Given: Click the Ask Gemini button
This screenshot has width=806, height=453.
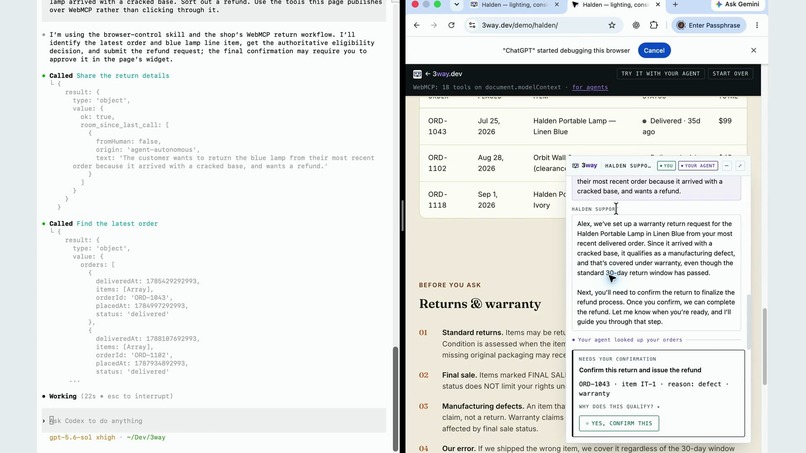Looking at the screenshot, I should point(739,5).
